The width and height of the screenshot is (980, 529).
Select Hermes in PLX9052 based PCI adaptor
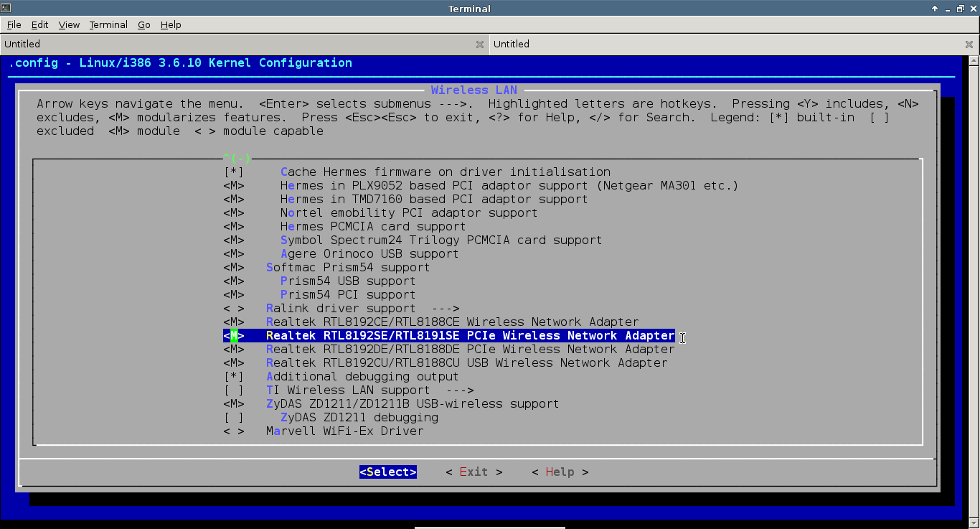(x=509, y=185)
